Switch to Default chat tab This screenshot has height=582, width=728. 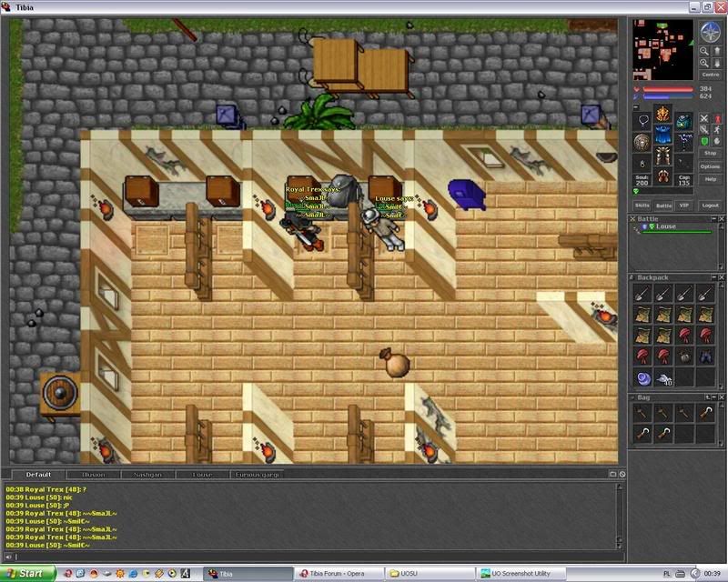click(38, 475)
